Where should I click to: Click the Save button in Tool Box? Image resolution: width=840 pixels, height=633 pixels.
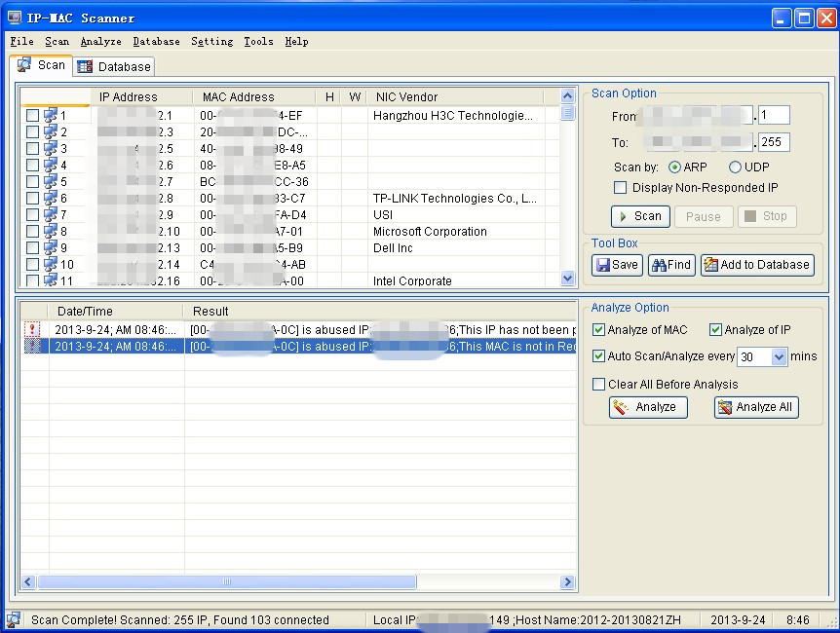point(617,265)
